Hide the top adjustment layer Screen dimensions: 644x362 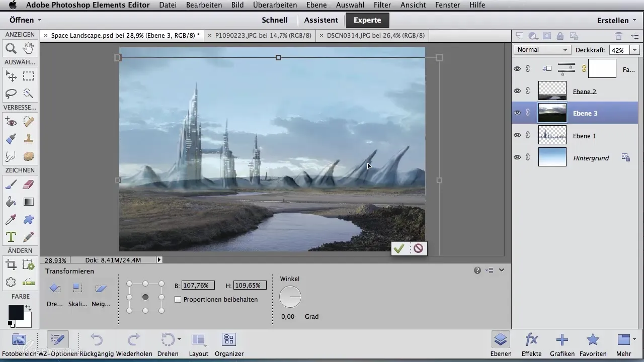[517, 68]
